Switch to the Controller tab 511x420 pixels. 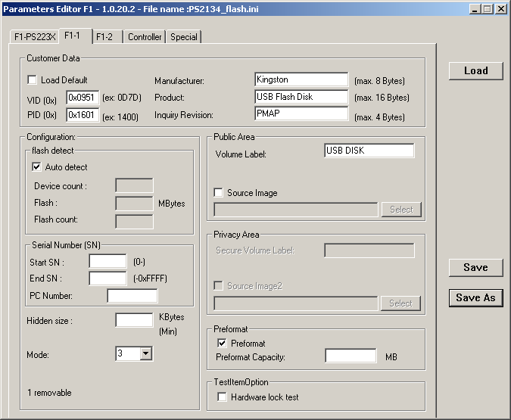[145, 37]
